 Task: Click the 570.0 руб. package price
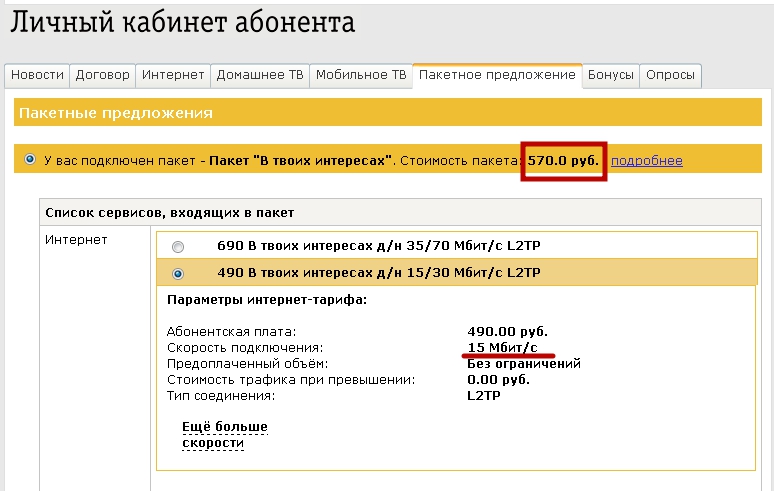tap(563, 160)
